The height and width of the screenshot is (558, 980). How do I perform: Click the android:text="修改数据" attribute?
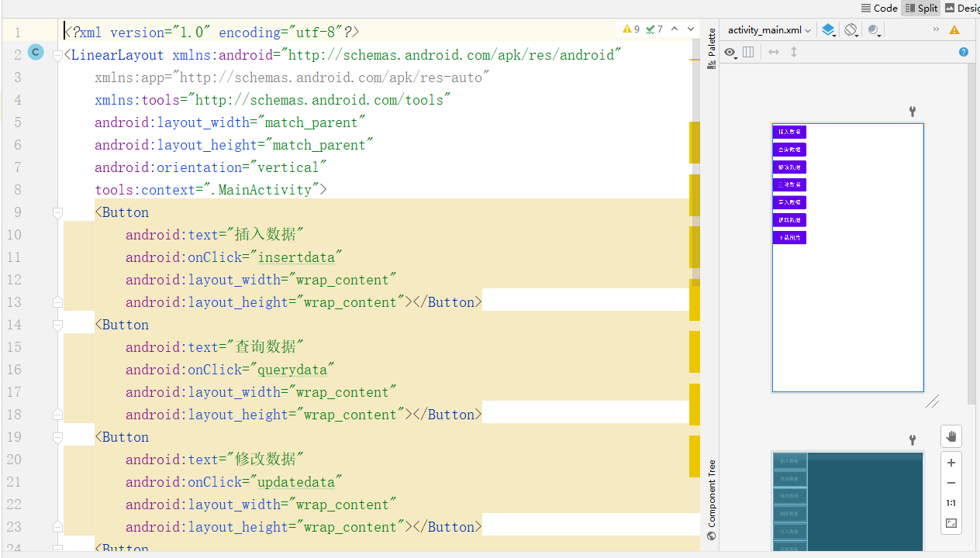[x=214, y=460]
